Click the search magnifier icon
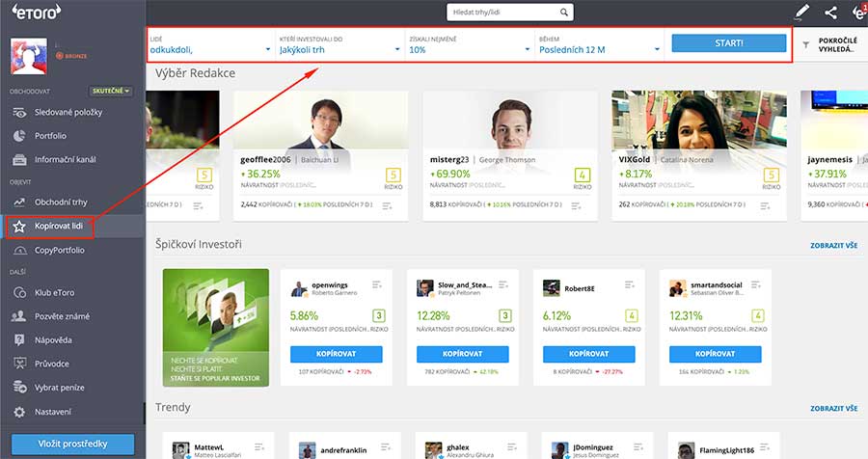868x459 pixels. pyautogui.click(x=563, y=13)
